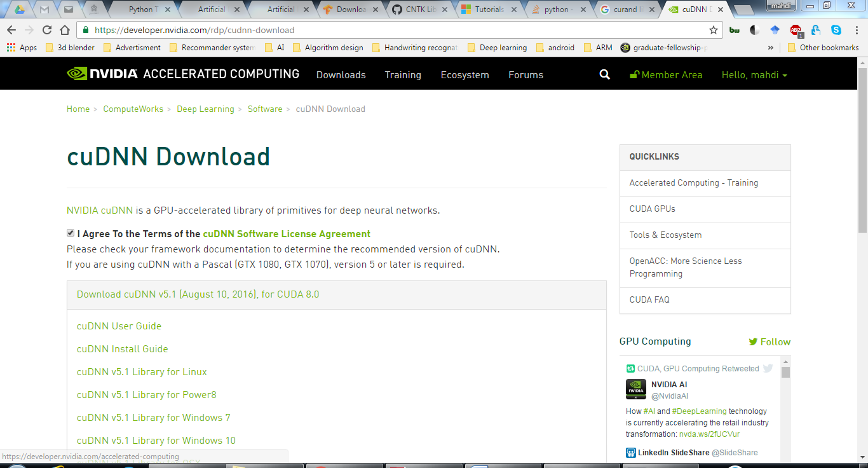Click the LinkedIn SlideShare avatar icon
868x468 pixels.
(631, 453)
